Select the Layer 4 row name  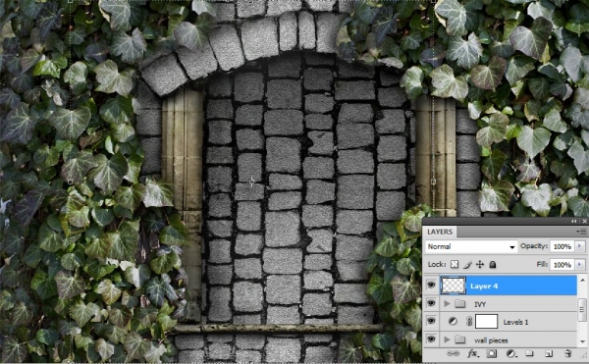484,286
